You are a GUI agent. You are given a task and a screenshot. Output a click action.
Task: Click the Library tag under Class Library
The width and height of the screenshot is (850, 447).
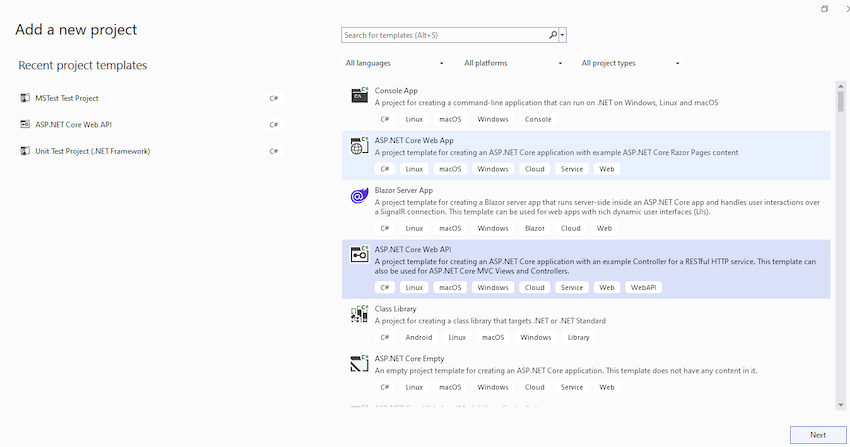578,337
